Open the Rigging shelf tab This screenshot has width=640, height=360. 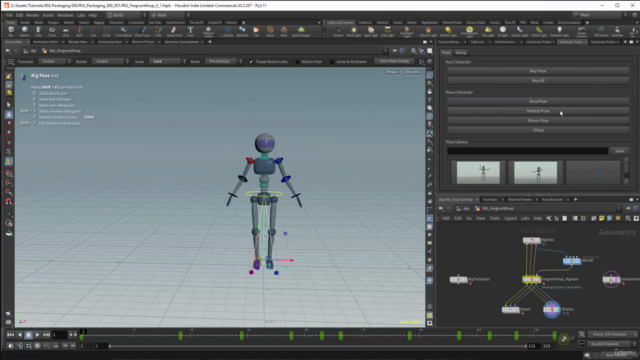pyautogui.click(x=99, y=22)
